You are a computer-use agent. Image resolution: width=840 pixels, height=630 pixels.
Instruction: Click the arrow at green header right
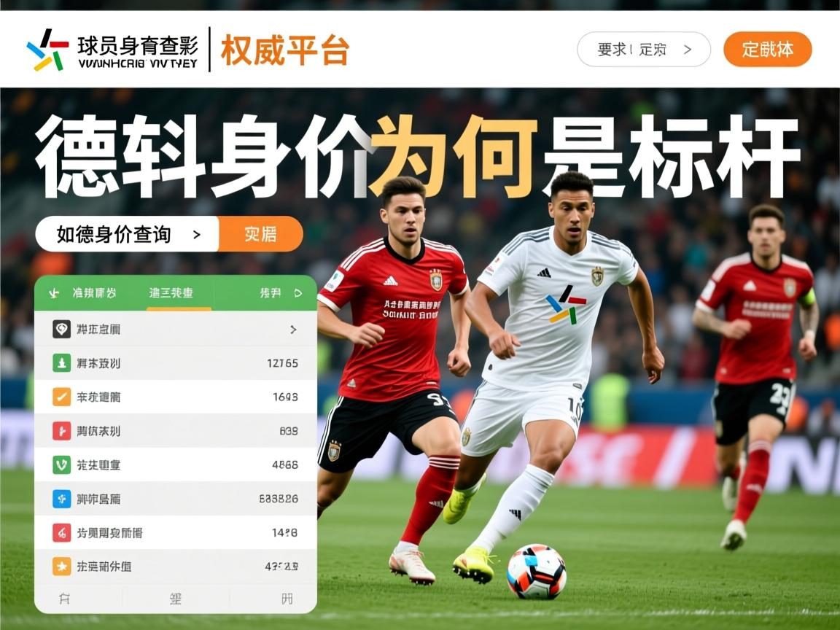click(297, 293)
